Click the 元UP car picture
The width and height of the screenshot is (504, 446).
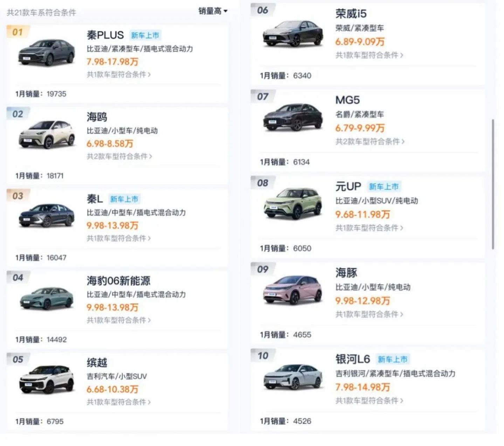point(293,203)
